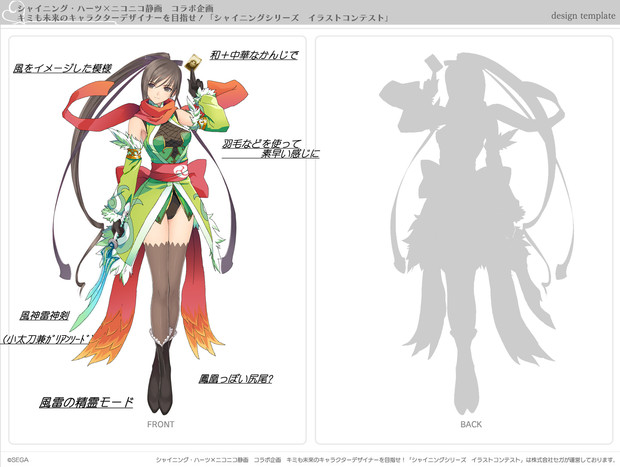The image size is (620, 467).
Task: Click the sword note '(小太刀兼ガリアンソード)'
Action: point(47,339)
